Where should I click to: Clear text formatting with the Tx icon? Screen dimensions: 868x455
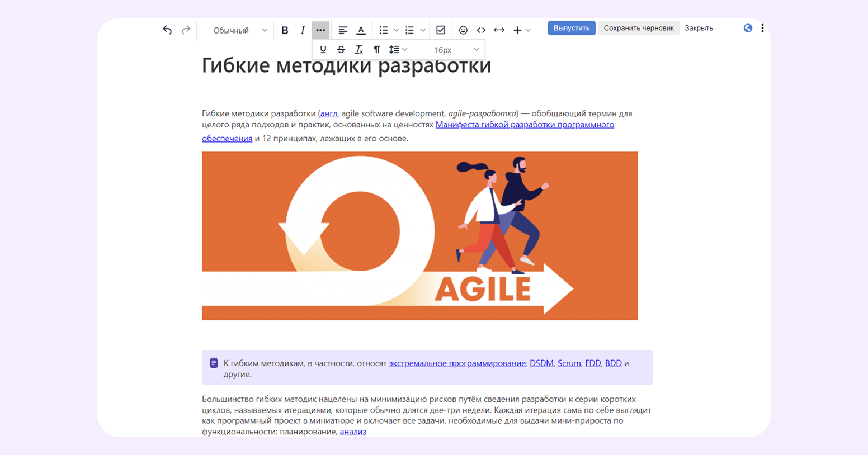tap(358, 49)
